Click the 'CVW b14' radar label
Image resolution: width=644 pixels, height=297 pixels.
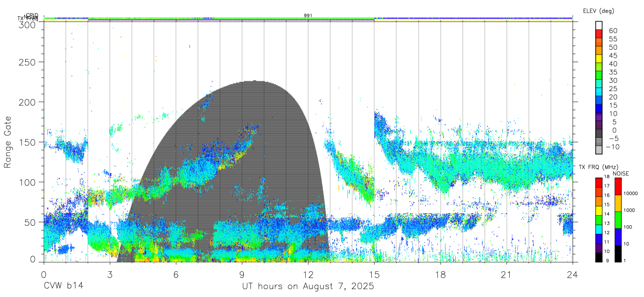(63, 287)
